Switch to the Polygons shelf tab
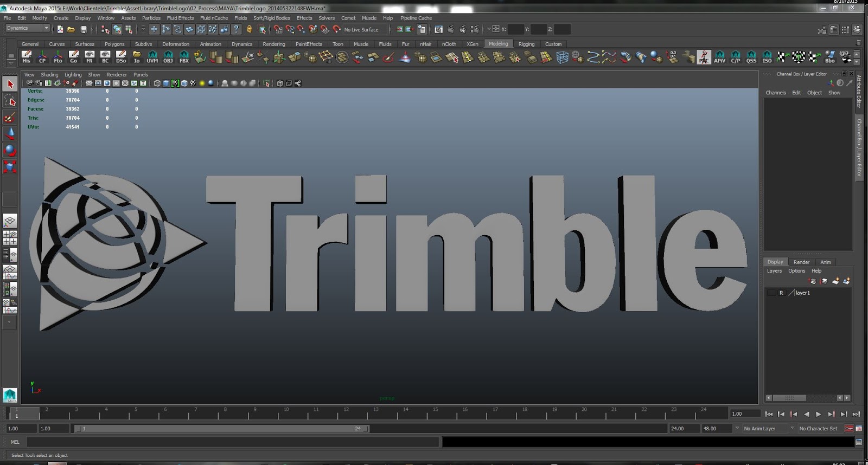 point(114,44)
